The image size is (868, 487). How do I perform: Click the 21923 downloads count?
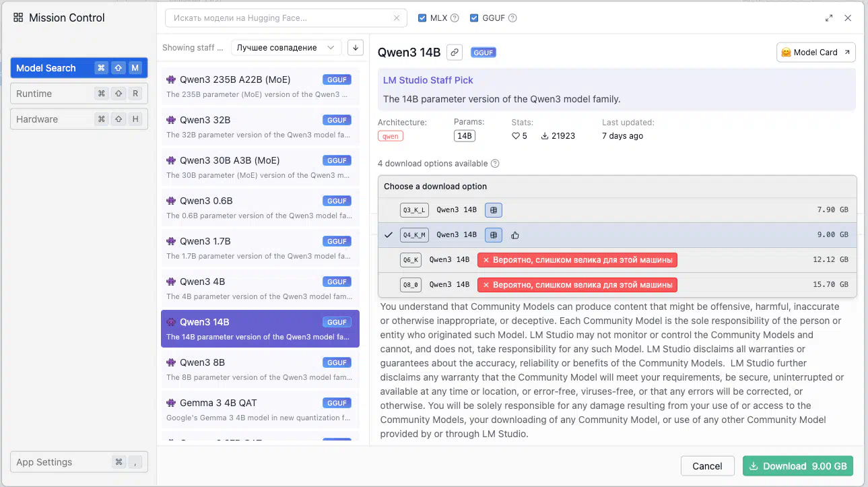pos(563,136)
